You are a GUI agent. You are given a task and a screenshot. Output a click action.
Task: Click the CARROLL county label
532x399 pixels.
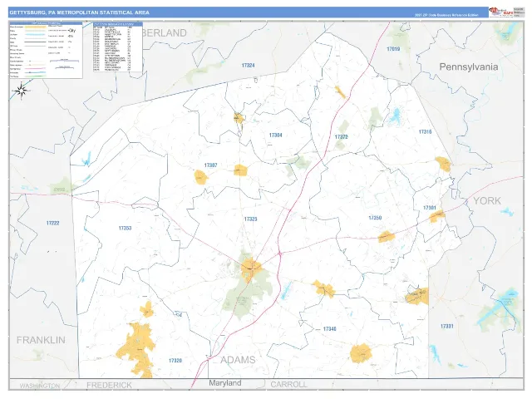[x=288, y=384]
